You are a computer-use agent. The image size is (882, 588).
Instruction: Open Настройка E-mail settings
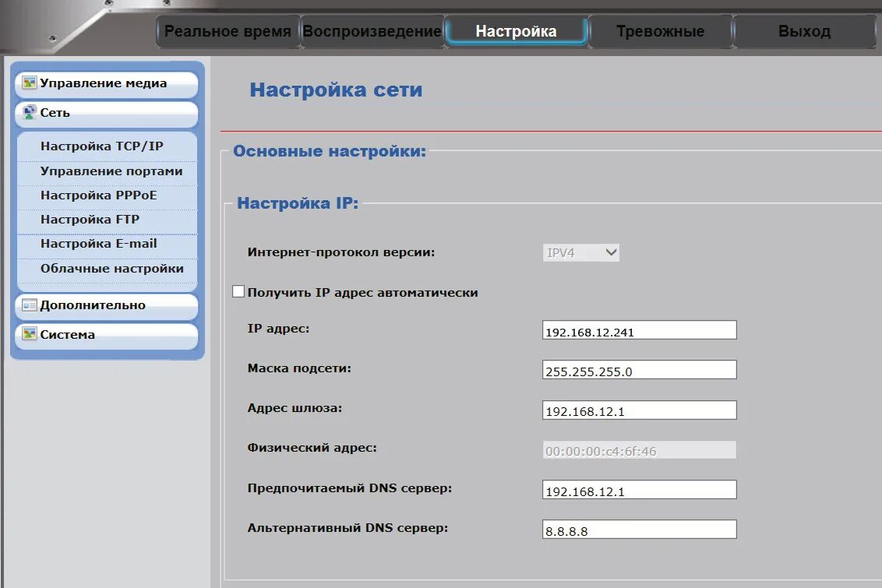[98, 244]
